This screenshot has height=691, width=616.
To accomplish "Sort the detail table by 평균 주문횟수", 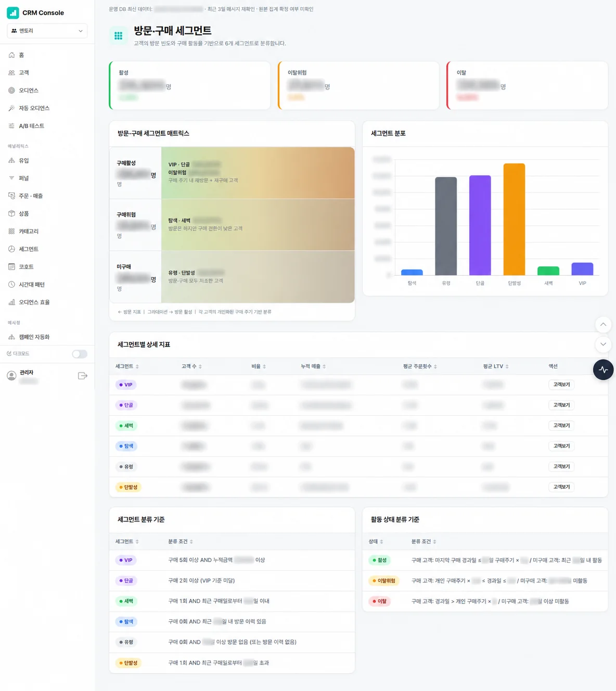I will pos(420,367).
